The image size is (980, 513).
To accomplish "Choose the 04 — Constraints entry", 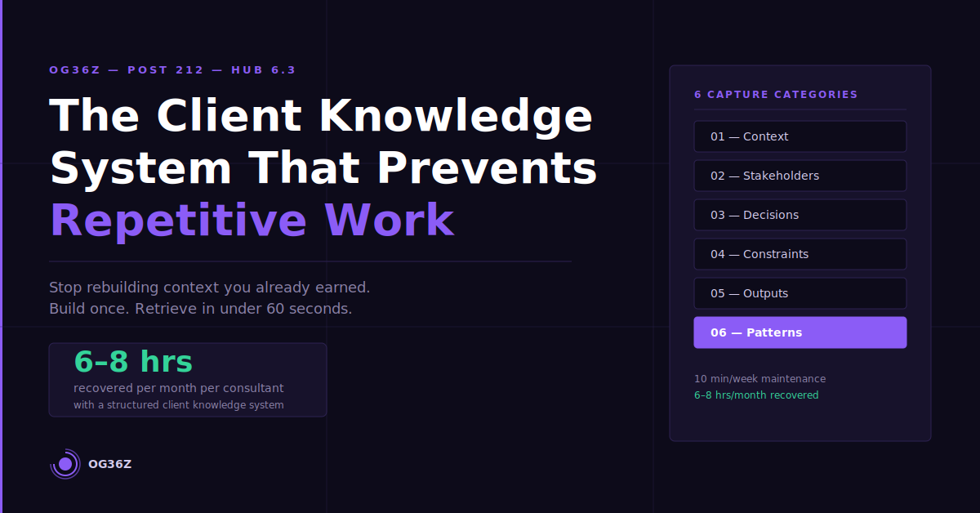I will [x=800, y=254].
